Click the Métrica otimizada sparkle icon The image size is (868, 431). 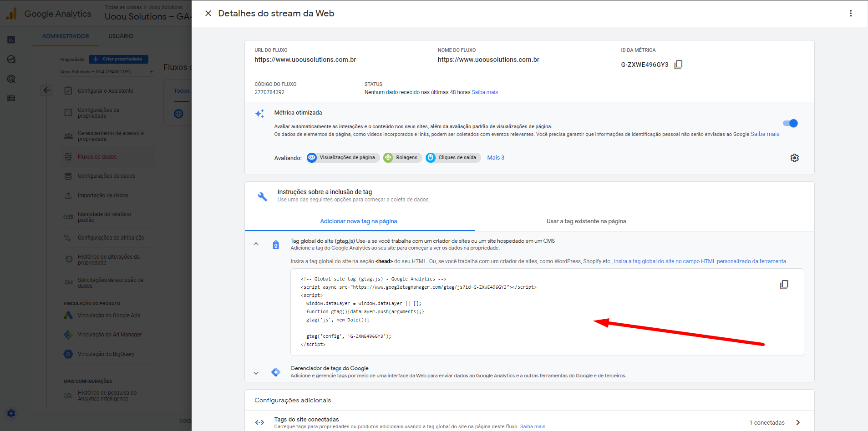point(259,114)
